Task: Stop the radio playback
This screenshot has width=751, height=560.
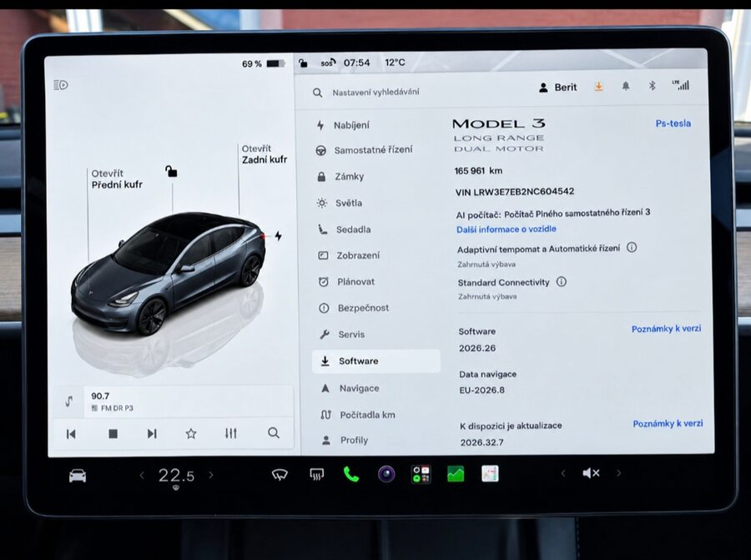Action: point(113,434)
